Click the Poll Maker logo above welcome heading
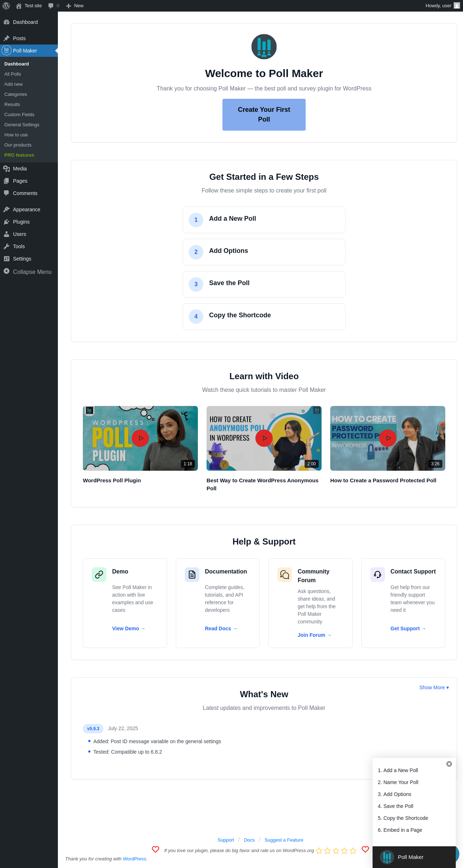463x868 pixels. [264, 47]
